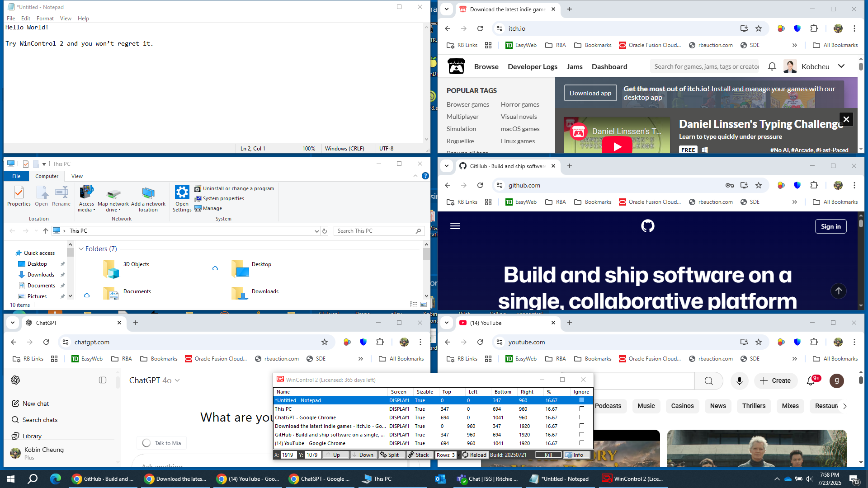The width and height of the screenshot is (868, 488).
Task: Open Windows Start menu
Action: coord(11,479)
